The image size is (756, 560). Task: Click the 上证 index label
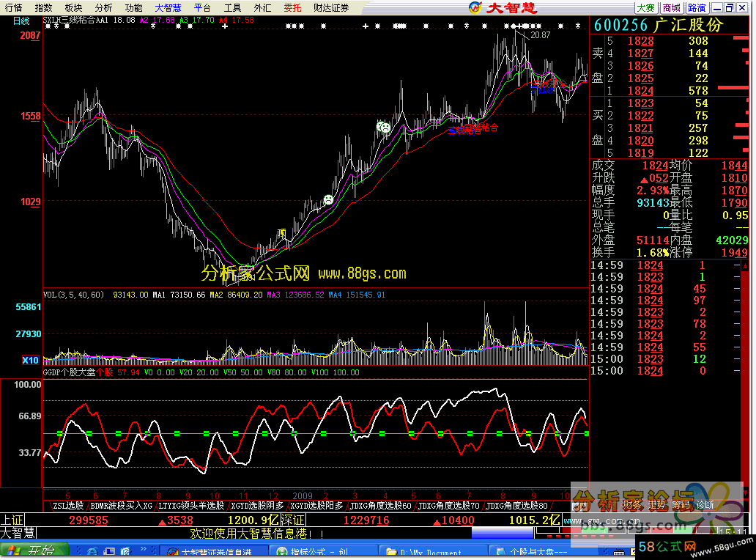[x=12, y=520]
